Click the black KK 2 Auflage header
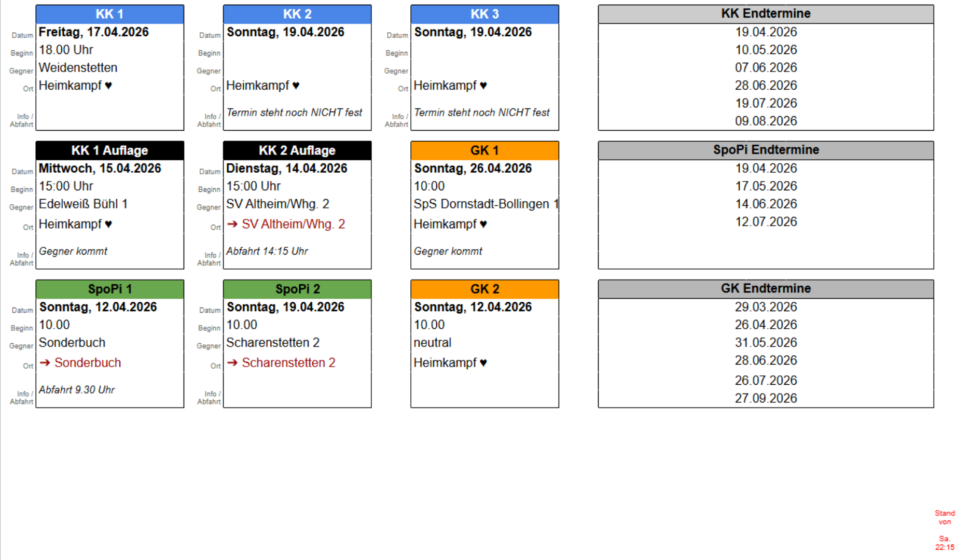Screen dimensions: 956x560 (297, 150)
